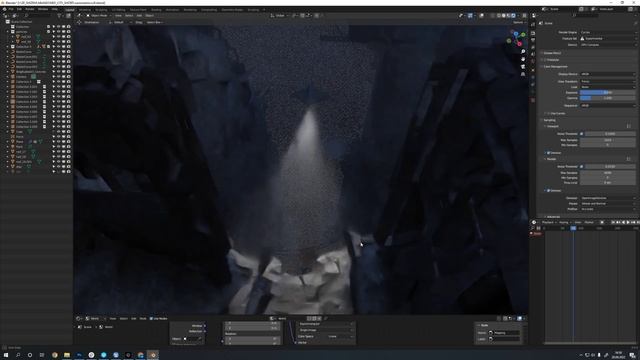This screenshot has width=640, height=360.
Task: Select rendered viewport shading mode
Action: point(513,16)
